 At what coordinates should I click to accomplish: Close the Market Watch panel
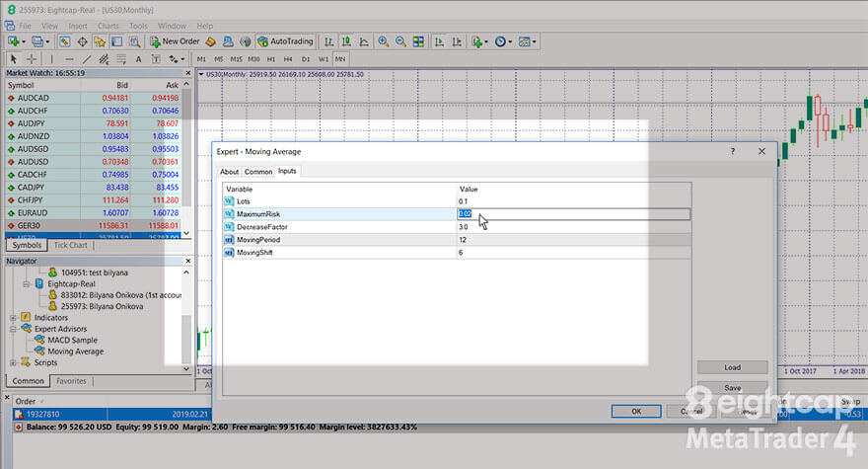pyautogui.click(x=187, y=73)
